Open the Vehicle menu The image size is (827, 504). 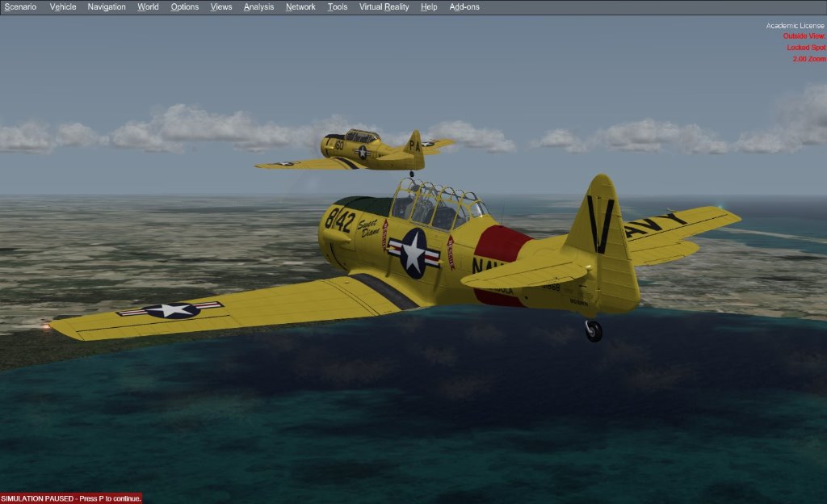pos(63,6)
